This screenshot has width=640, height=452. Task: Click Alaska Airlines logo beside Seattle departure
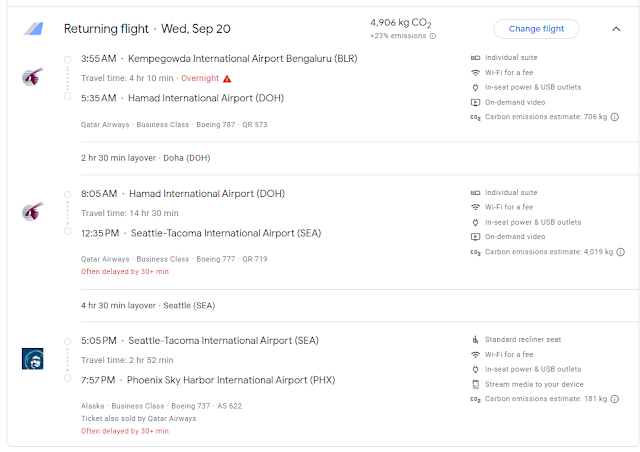point(32,358)
